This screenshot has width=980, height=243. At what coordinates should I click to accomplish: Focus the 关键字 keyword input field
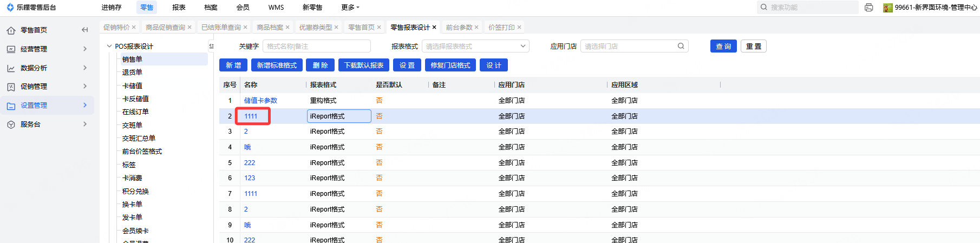(316, 46)
